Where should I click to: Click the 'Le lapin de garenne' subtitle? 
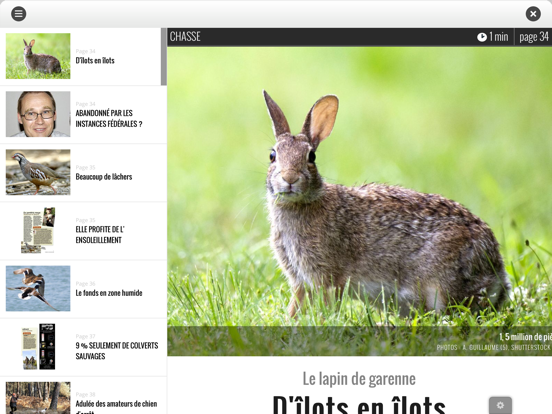point(359,379)
